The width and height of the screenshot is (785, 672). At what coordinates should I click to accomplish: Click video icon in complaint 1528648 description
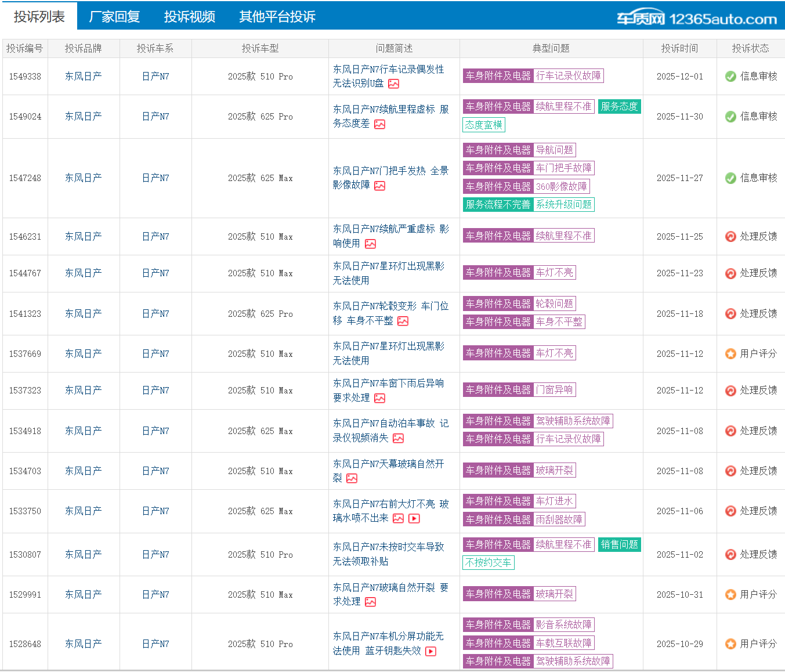click(431, 651)
